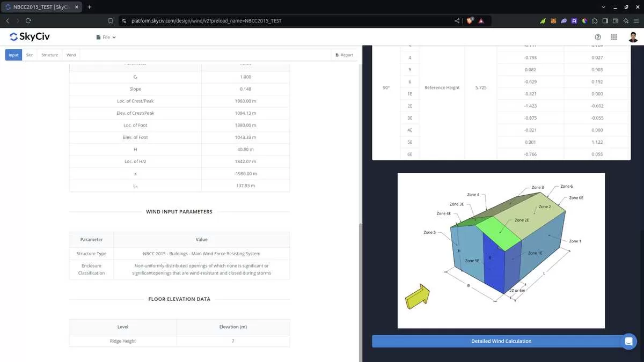Viewport: 644px width, 362px height.
Task: Switch to the Structure tab
Action: (x=49, y=55)
